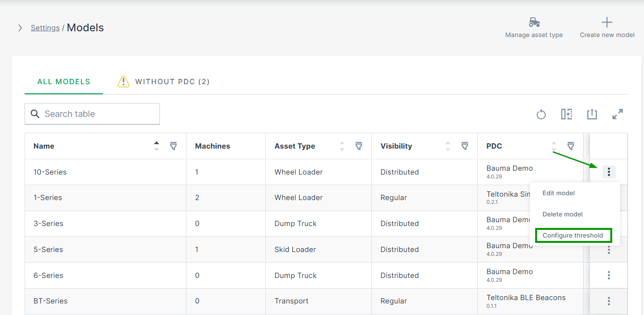Click the Manage asset type tractor icon

(x=534, y=23)
